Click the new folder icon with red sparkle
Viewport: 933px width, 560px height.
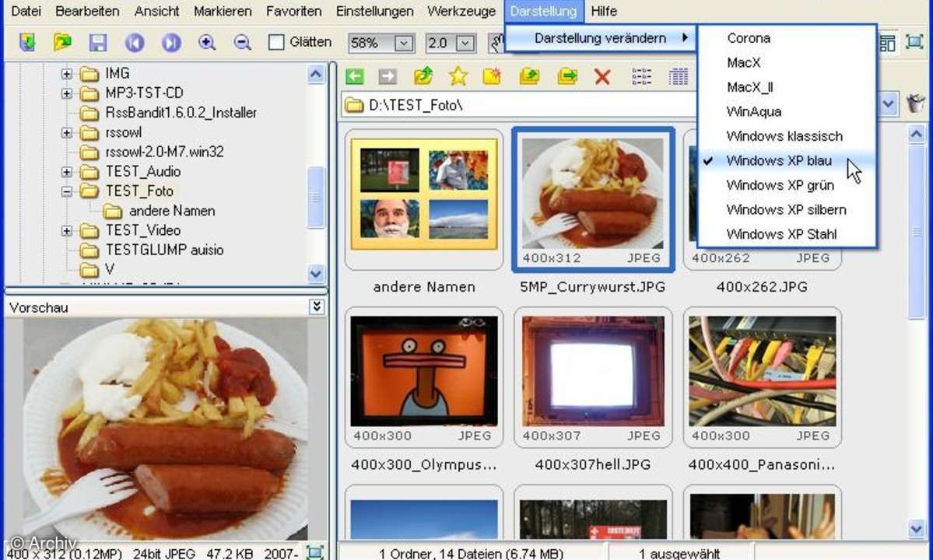492,76
